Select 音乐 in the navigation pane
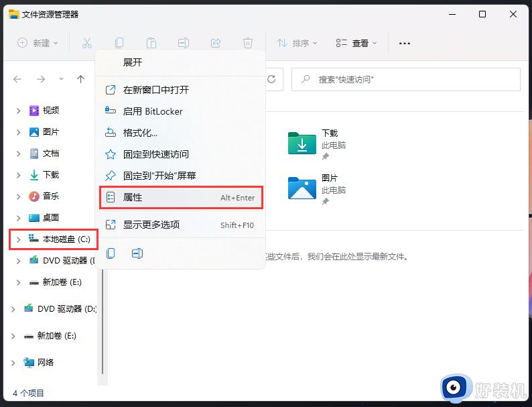The width and height of the screenshot is (532, 407). point(51,196)
